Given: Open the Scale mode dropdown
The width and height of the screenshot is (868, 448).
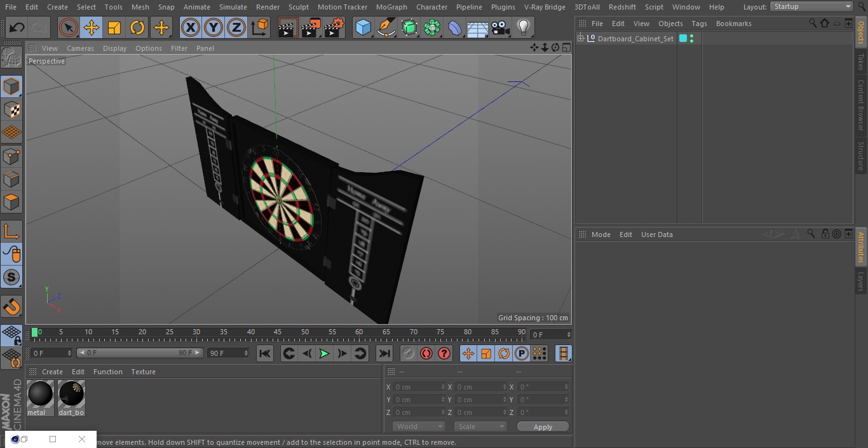Looking at the screenshot, I should [480, 426].
